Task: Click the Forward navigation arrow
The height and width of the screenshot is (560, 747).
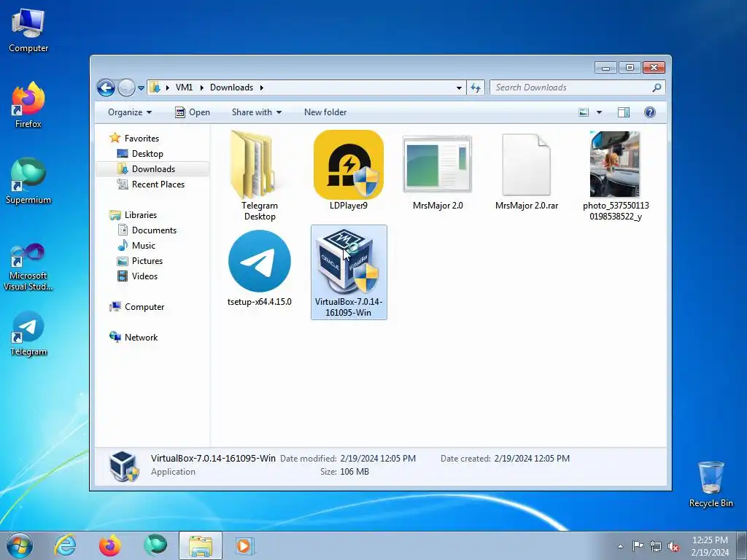Action: pyautogui.click(x=126, y=87)
